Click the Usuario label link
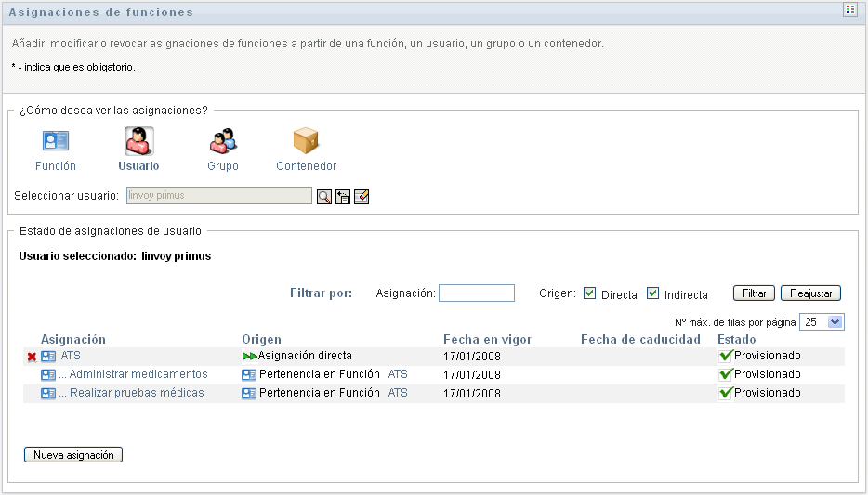The width and height of the screenshot is (868, 495). [x=139, y=166]
